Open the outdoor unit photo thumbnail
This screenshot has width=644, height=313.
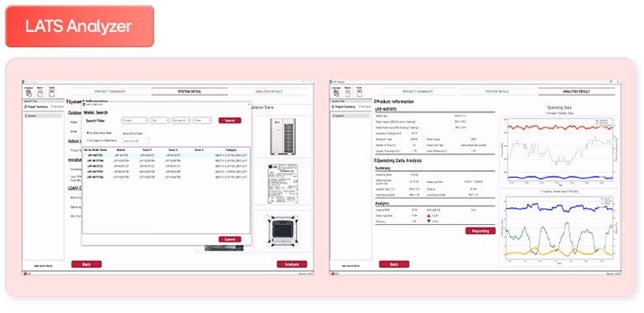pos(283,137)
